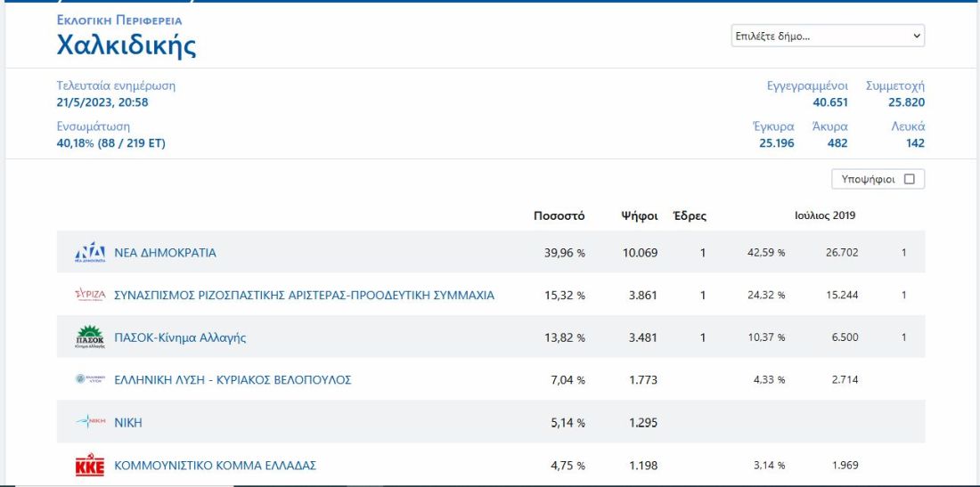Viewport: 980px width, 487px height.
Task: Toggle the Υποψήφιοι checkbox
Action: (910, 179)
